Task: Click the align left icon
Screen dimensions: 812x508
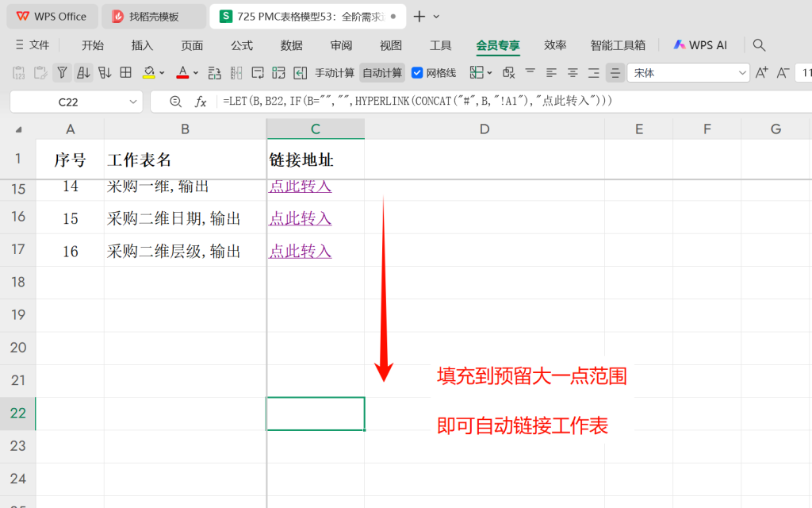Action: [x=551, y=72]
